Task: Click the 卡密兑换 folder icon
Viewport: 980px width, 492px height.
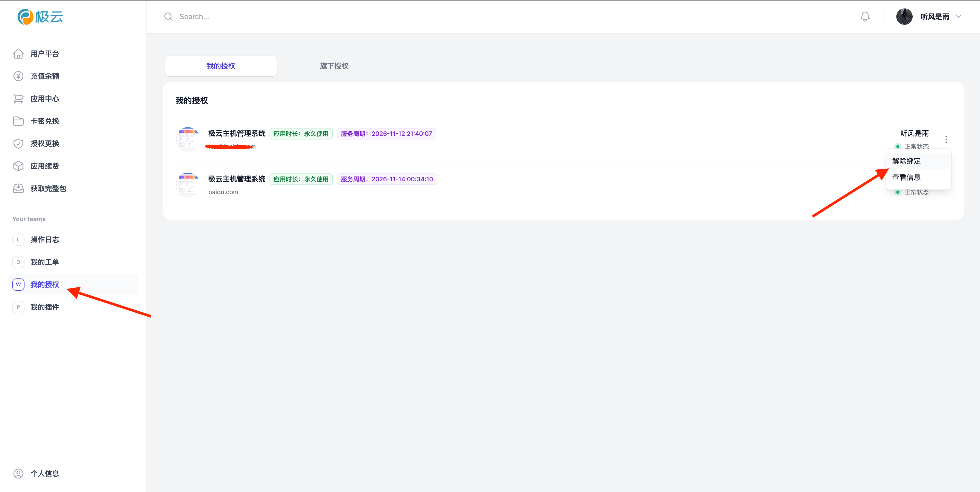Action: [x=18, y=121]
